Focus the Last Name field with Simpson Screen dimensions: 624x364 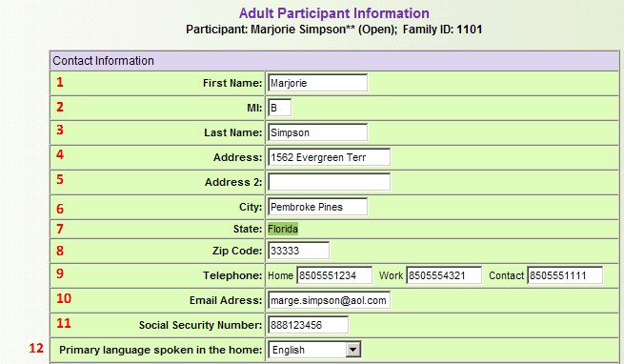(x=317, y=132)
